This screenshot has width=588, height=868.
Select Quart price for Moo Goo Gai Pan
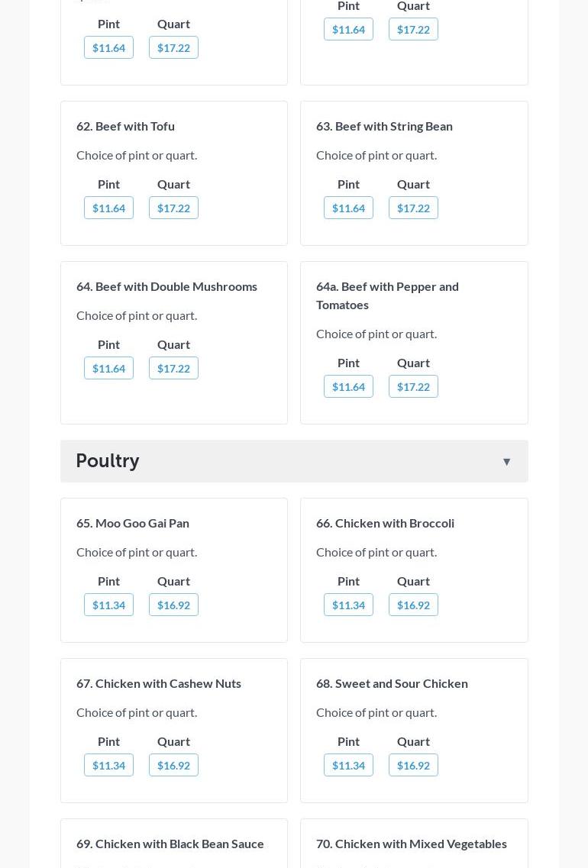click(173, 605)
